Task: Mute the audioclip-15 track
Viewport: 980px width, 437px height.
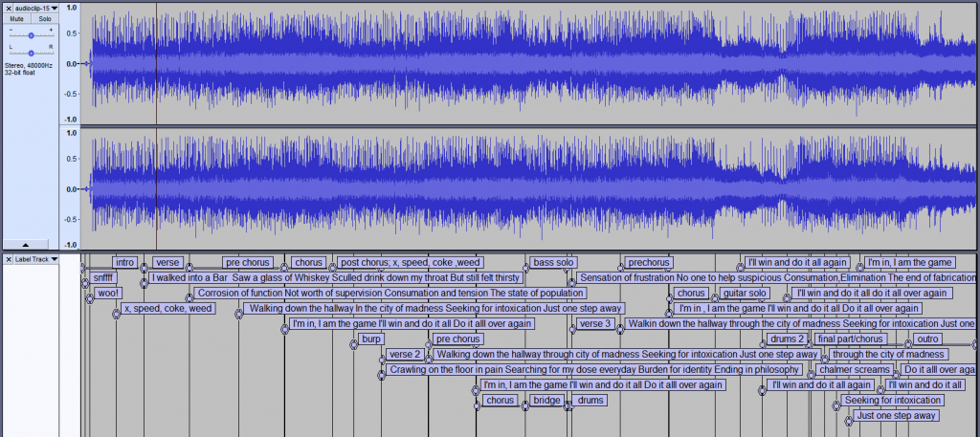Action: point(17,19)
